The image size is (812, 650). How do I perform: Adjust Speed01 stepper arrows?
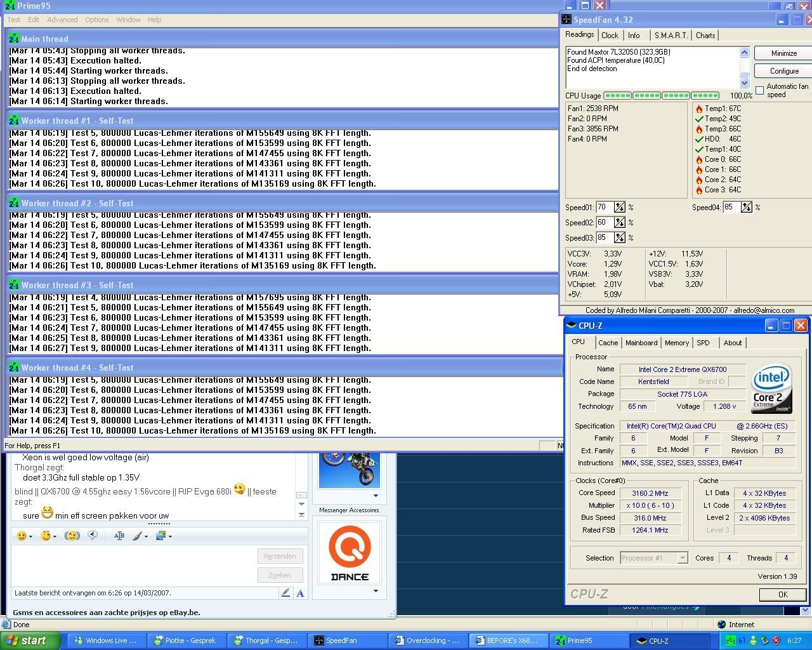[x=619, y=207]
